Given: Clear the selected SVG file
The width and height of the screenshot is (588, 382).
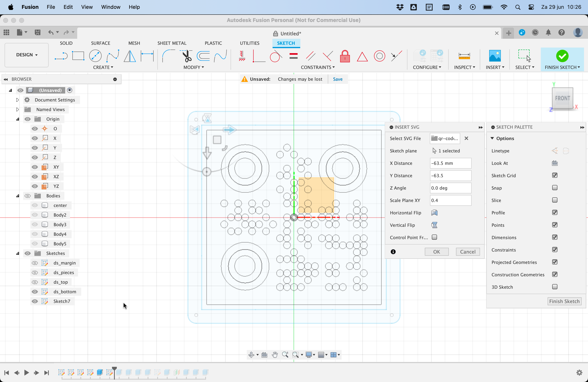Looking at the screenshot, I should 466,138.
